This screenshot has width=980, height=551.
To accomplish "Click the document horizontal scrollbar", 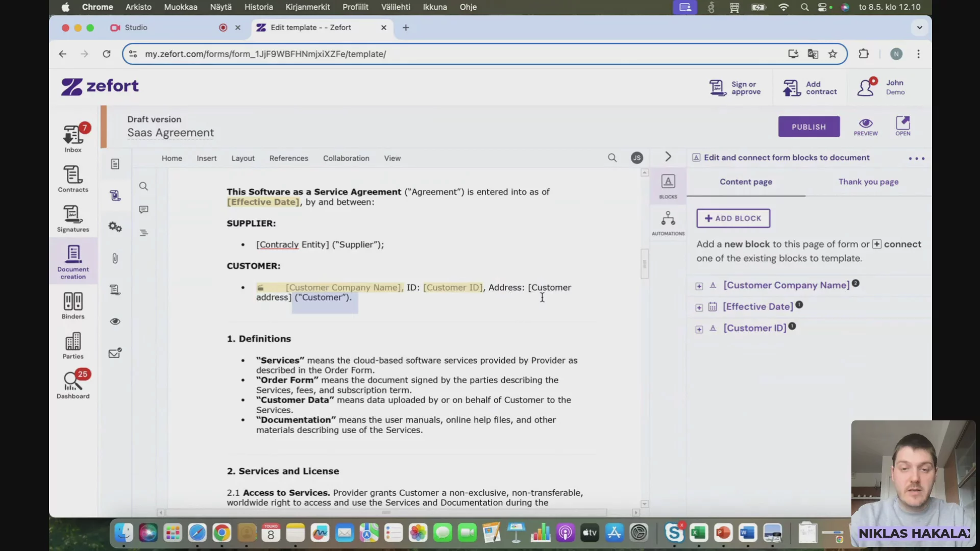I will coord(386,512).
